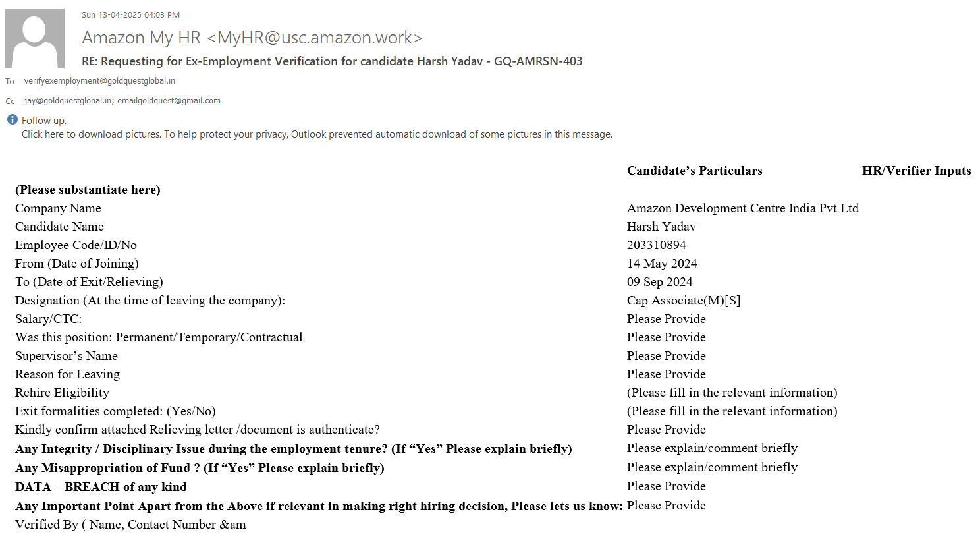Screen dimensions: 980x549
Task: Select recipient verifyexemployment@goldquestglobal.in
Action: click(99, 81)
